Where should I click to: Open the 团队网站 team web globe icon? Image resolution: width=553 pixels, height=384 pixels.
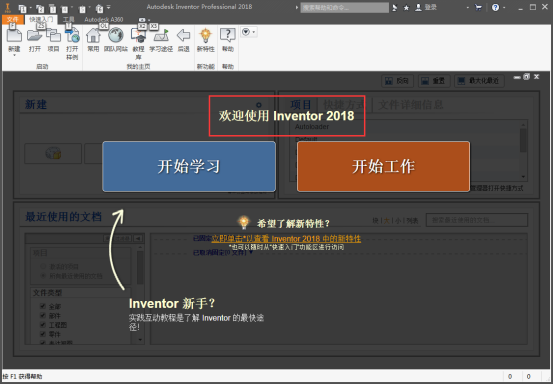pyautogui.click(x=115, y=36)
